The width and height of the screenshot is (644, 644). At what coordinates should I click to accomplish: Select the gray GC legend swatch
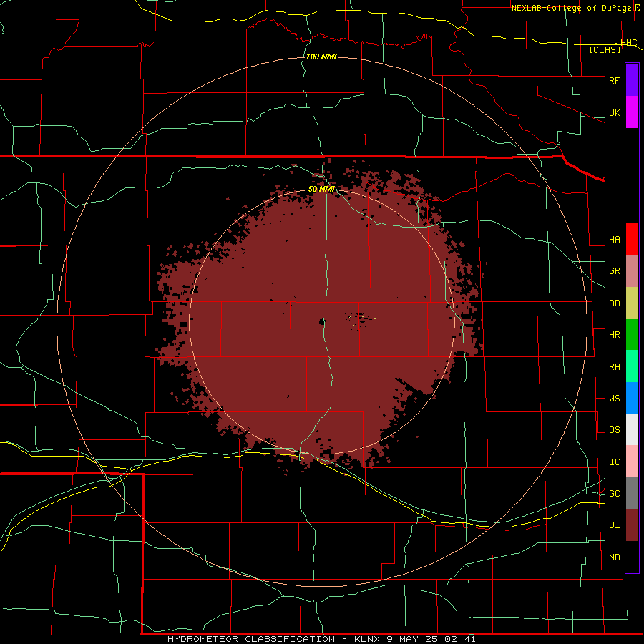pos(632,493)
